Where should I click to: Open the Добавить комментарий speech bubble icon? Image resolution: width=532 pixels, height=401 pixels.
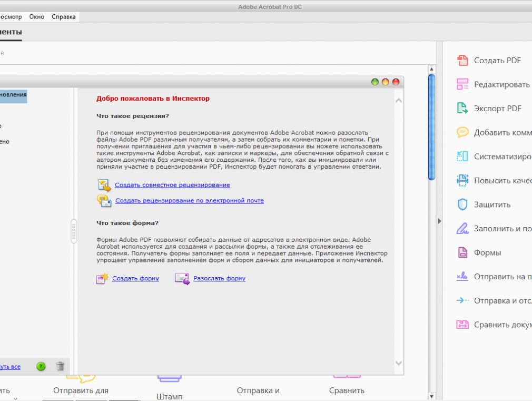pos(462,132)
